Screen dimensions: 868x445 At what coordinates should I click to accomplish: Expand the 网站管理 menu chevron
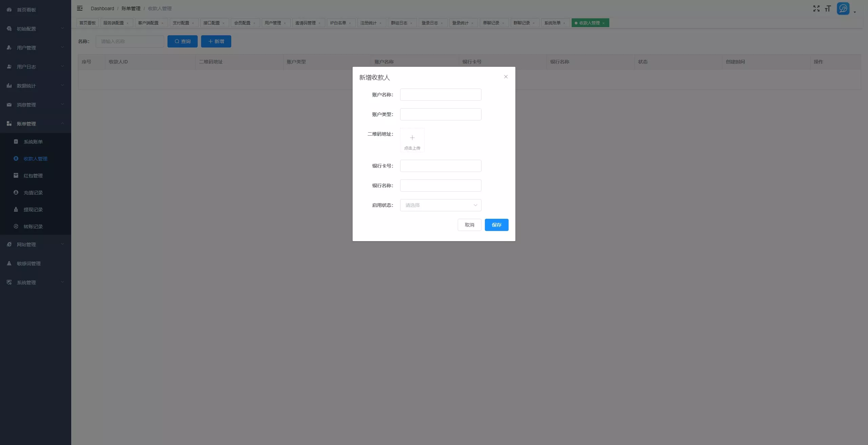pyautogui.click(x=62, y=244)
